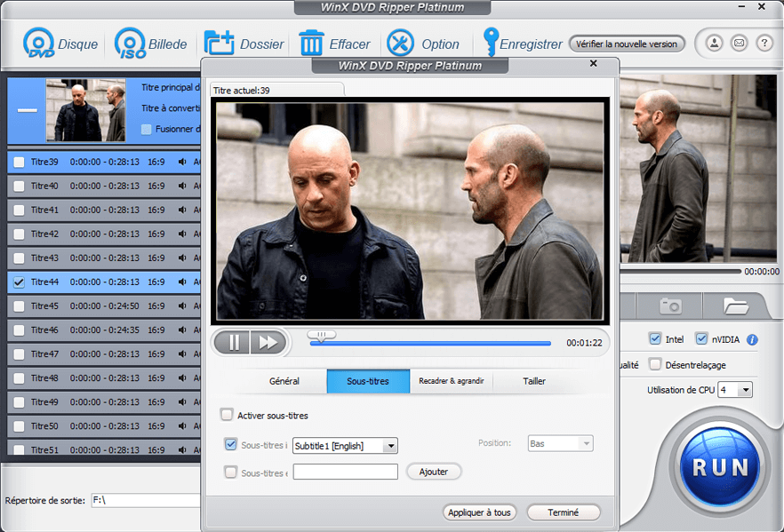Switch to the Tailler tab

(534, 381)
